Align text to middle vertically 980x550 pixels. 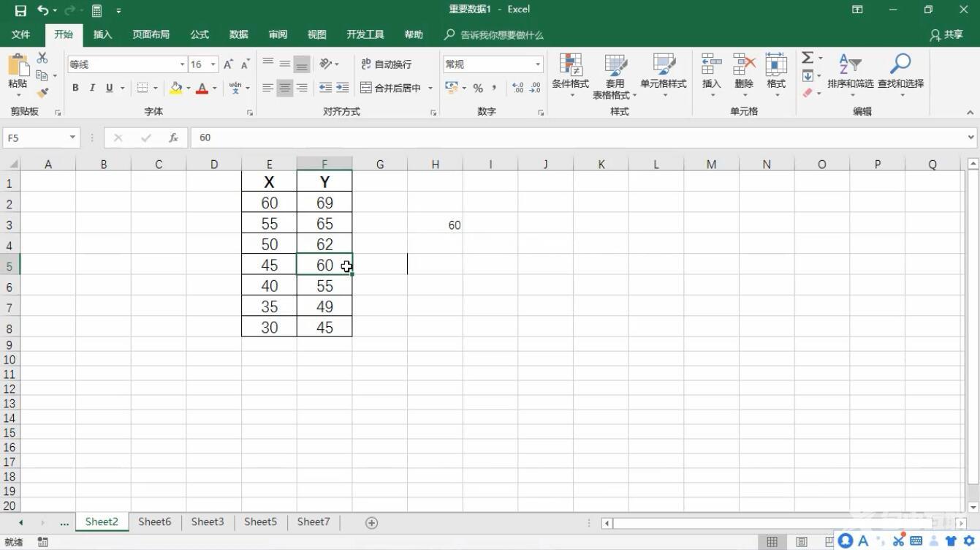(x=285, y=63)
